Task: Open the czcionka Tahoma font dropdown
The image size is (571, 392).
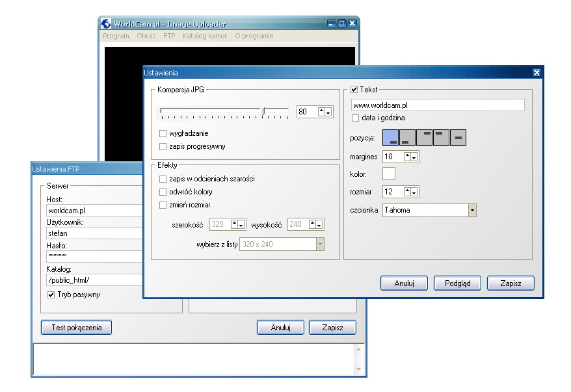Action: coord(472,210)
